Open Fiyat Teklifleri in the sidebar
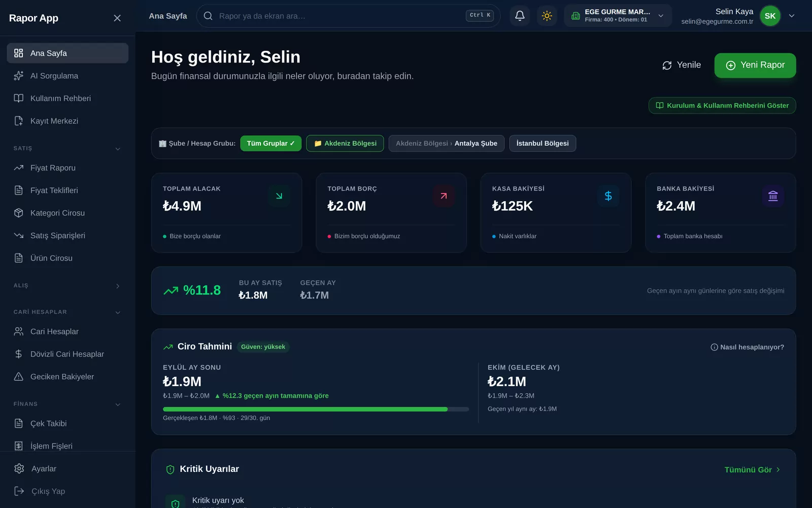Viewport: 812px width, 508px height. (x=67, y=190)
